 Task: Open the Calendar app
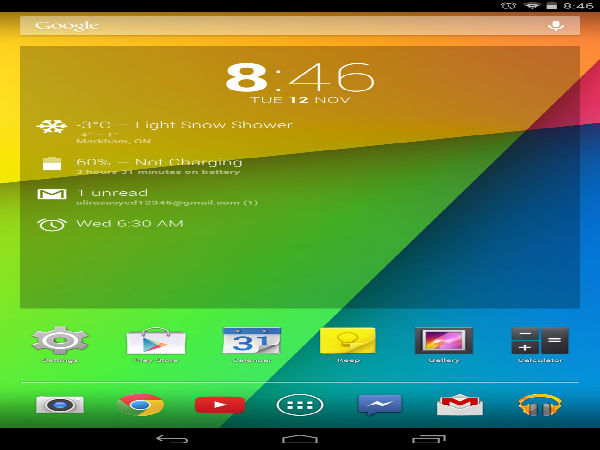[x=251, y=342]
